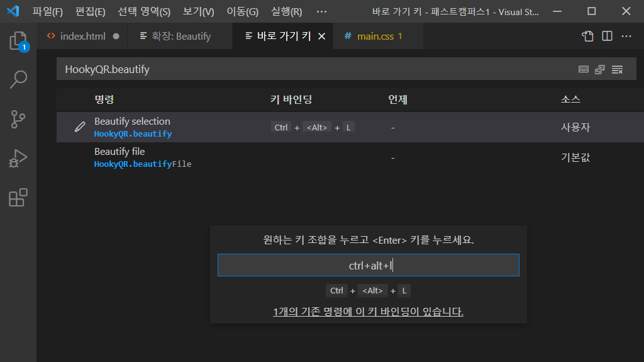Open the Search view in activity bar

click(x=18, y=79)
